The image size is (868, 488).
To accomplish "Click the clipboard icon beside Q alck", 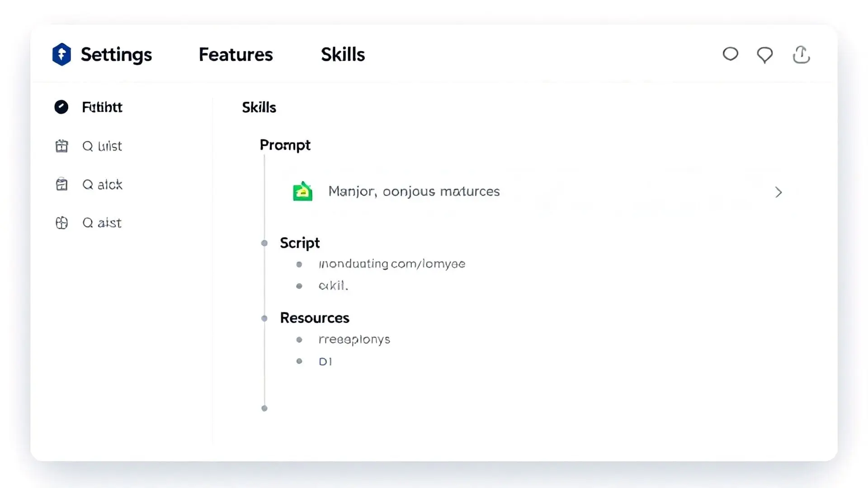I will point(61,184).
